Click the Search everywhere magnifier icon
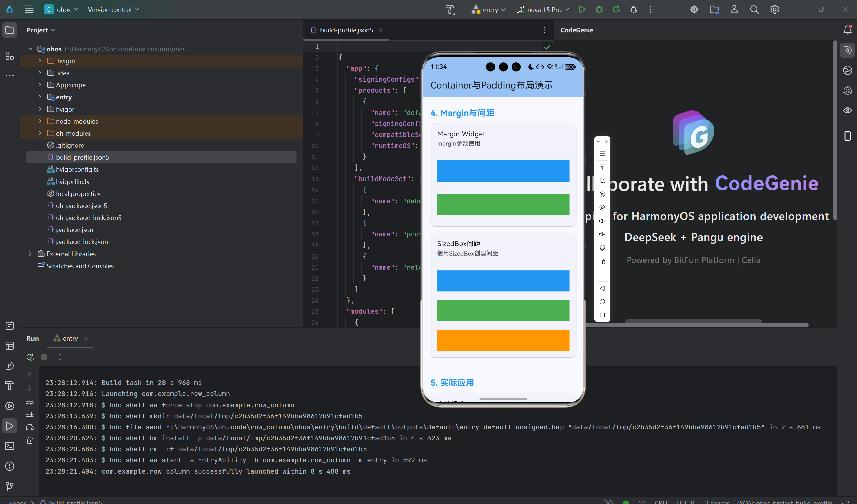The width and height of the screenshot is (857, 504). coord(754,9)
